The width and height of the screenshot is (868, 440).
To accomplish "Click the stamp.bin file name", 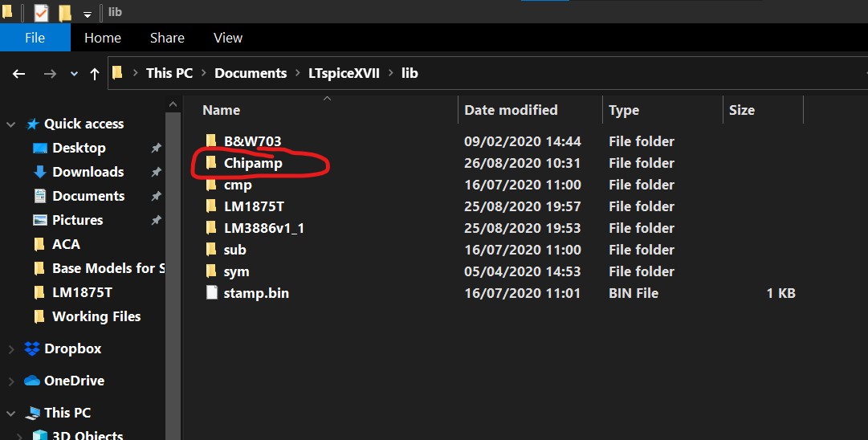I will tap(256, 293).
